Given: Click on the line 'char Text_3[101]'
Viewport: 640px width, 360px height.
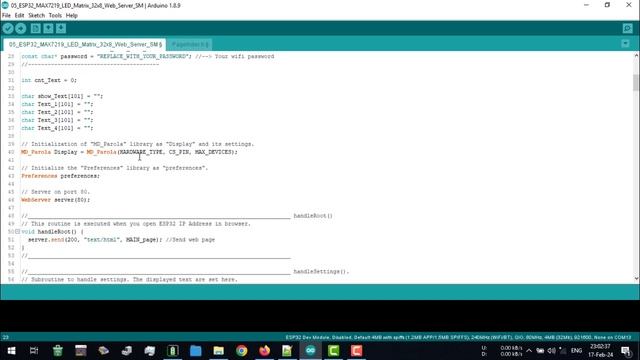Looking at the screenshot, I should [x=57, y=120].
